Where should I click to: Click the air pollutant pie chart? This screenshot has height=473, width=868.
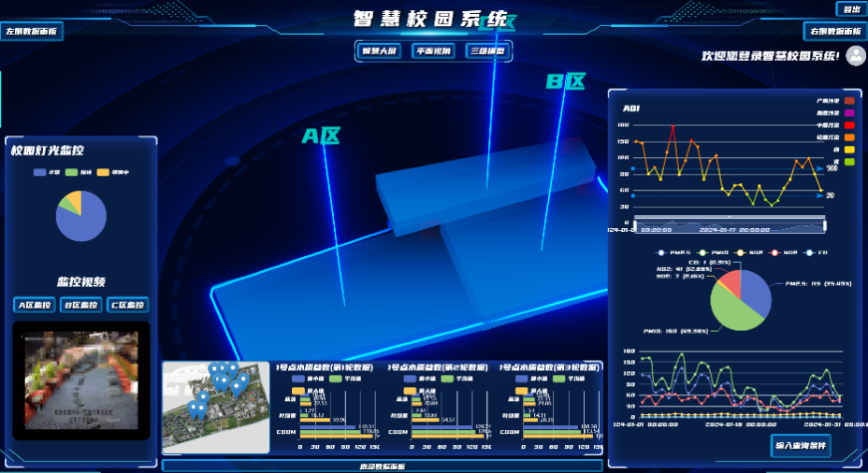(x=741, y=298)
